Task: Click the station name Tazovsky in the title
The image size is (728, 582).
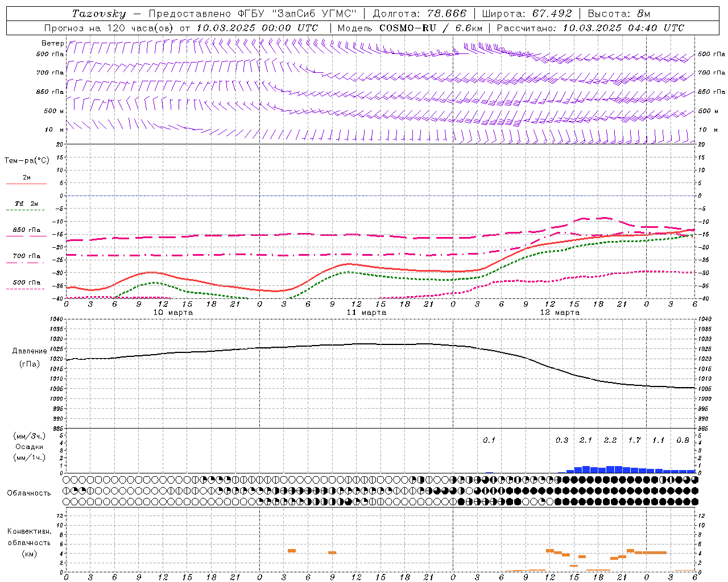Action: tap(98, 14)
